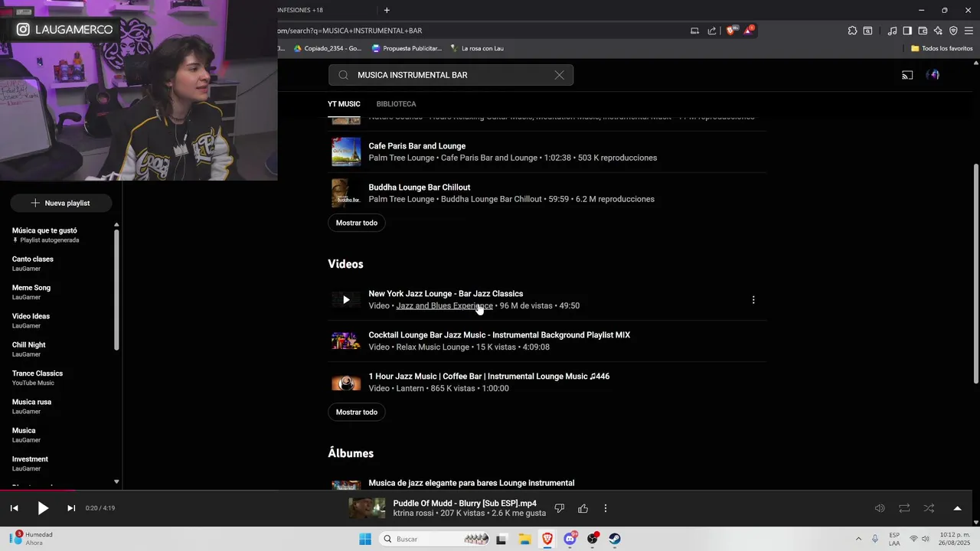Open the 1 Hour Jazz Music Coffee Bar video
This screenshot has width=980, height=551.
click(x=489, y=377)
